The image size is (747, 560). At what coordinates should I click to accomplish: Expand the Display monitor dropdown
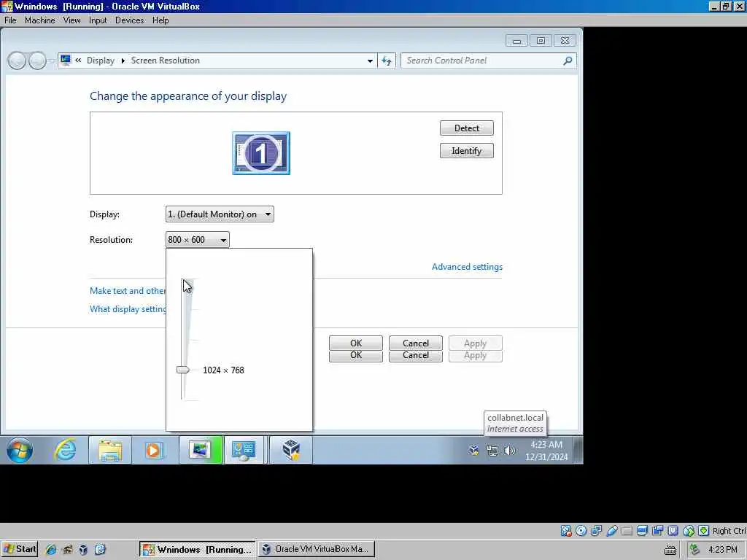click(220, 214)
